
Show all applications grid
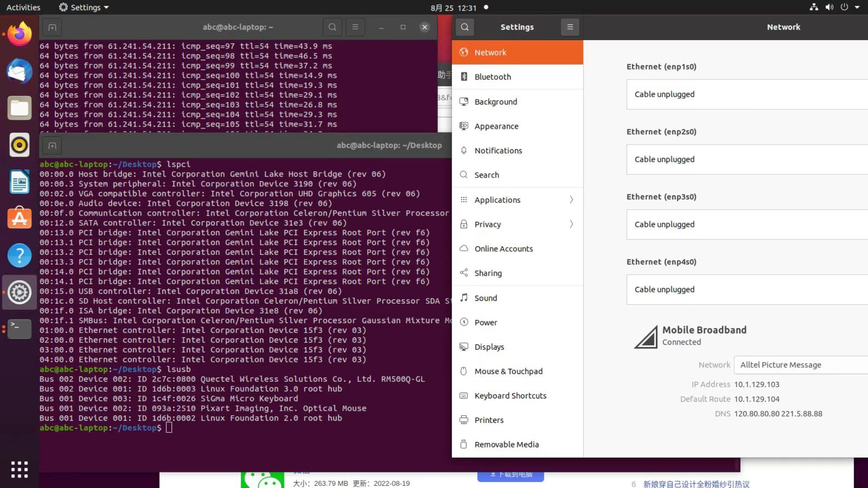pos(19,469)
